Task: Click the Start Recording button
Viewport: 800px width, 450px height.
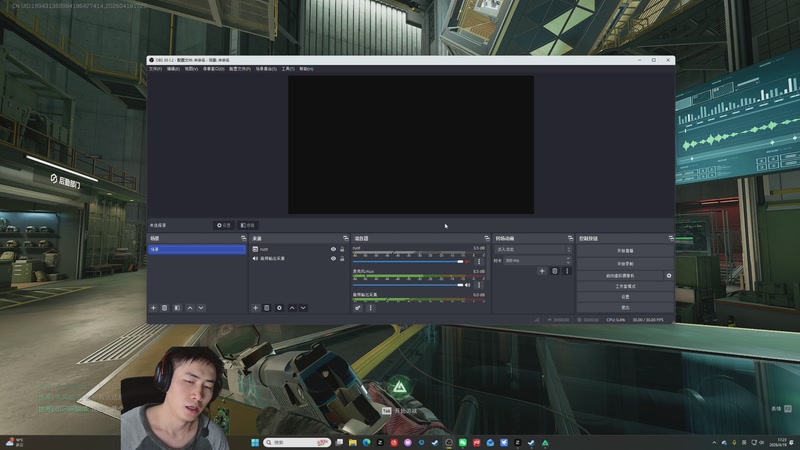Action: [625, 262]
